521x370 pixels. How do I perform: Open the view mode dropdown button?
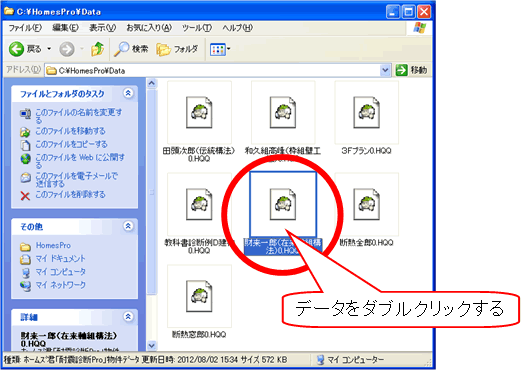point(220,49)
